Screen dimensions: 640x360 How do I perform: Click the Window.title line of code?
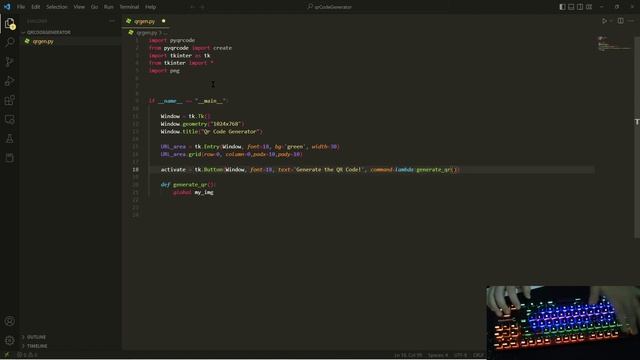coord(211,131)
